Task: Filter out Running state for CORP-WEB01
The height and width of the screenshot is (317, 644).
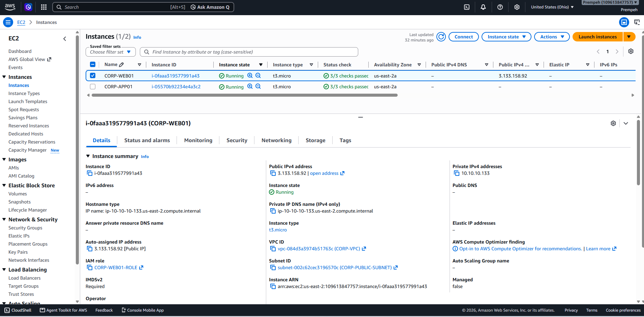Action: 258,75
